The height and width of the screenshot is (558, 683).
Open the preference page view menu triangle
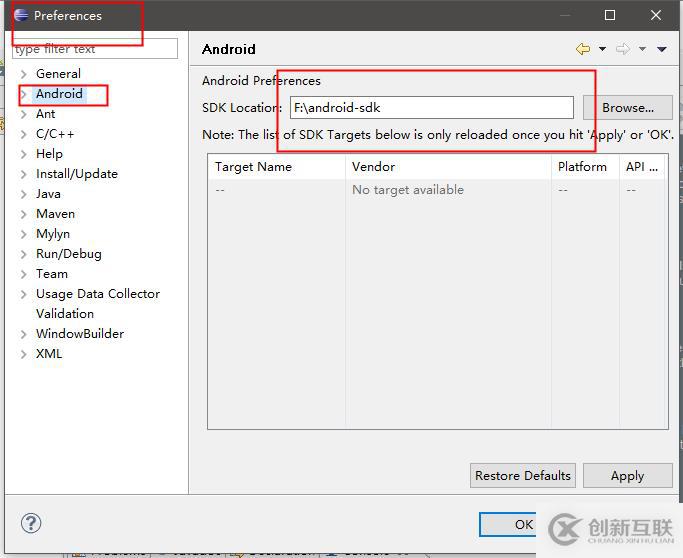pos(662,49)
